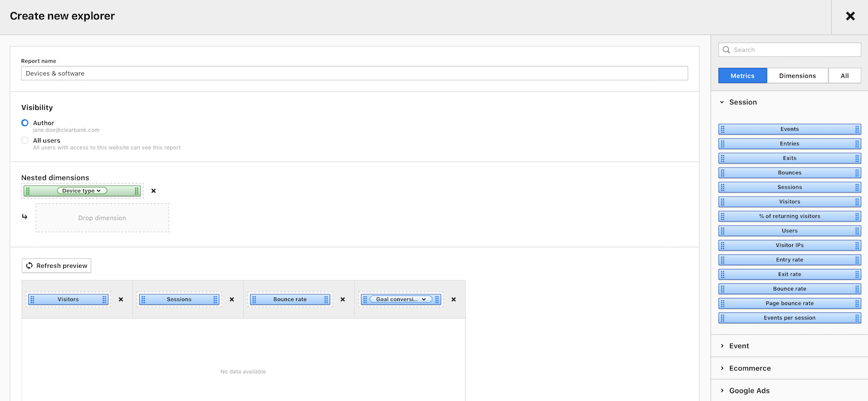The image size is (868, 401).
Task: Grab the Visitors column left drag handle
Action: [32, 299]
